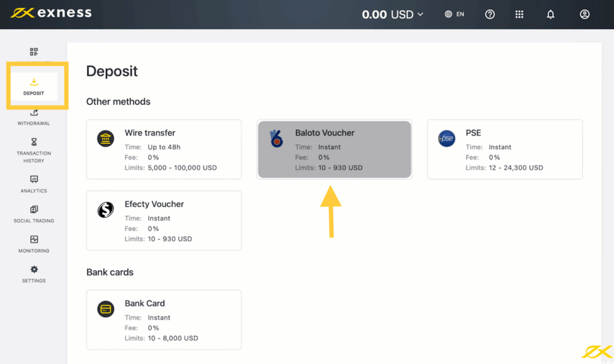Click the Withdrawal sidebar icon
Image resolution: width=614 pixels, height=364 pixels.
click(x=34, y=112)
